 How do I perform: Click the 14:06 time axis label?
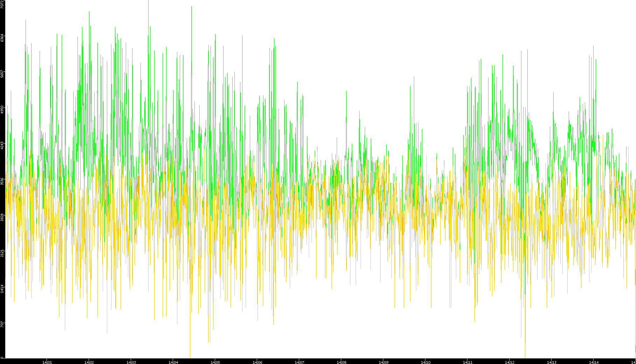(x=257, y=362)
